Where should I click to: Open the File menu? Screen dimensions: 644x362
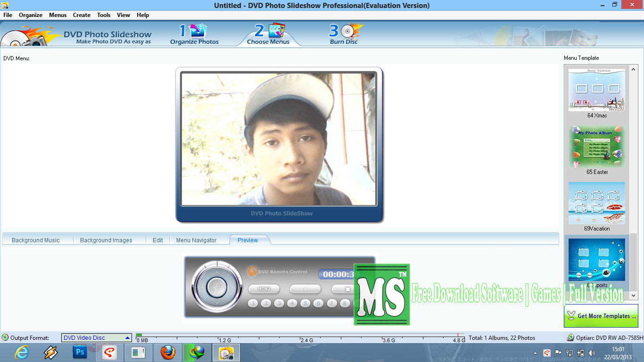click(x=8, y=15)
